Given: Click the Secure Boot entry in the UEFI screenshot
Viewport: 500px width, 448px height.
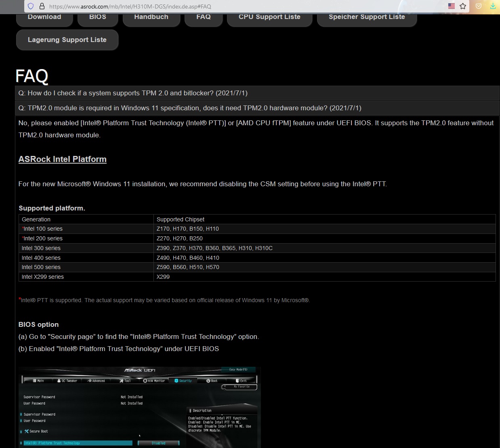Looking at the screenshot, I should pos(36,431).
